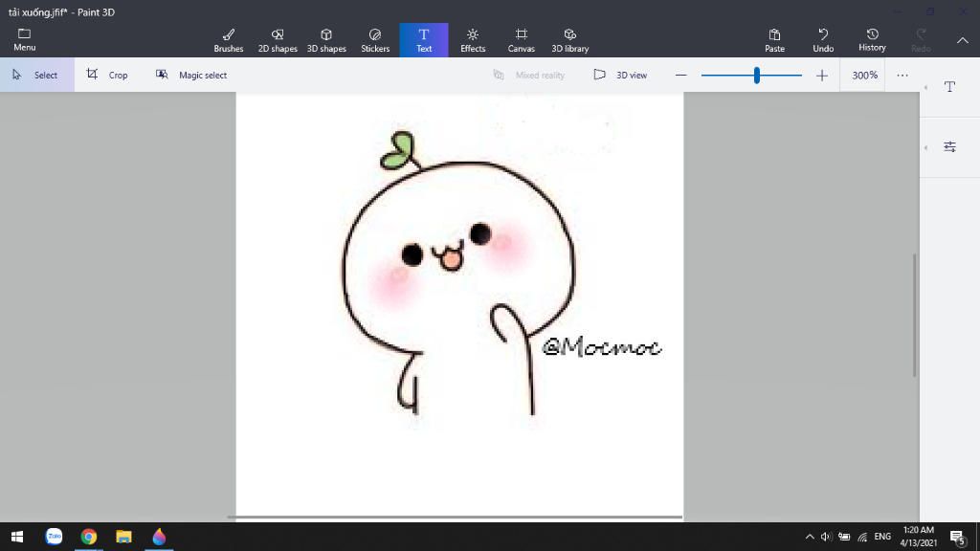Click the 300% zoom value field

[x=864, y=75]
